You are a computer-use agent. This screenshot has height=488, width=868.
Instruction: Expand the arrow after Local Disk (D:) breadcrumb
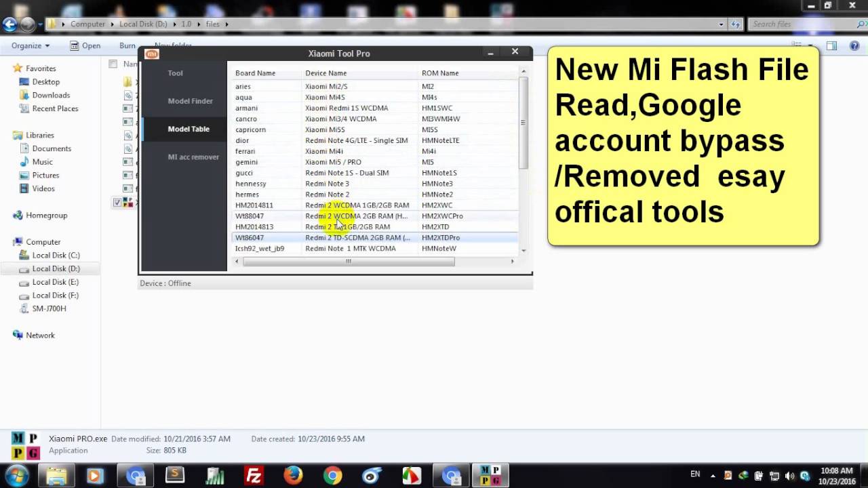point(174,24)
